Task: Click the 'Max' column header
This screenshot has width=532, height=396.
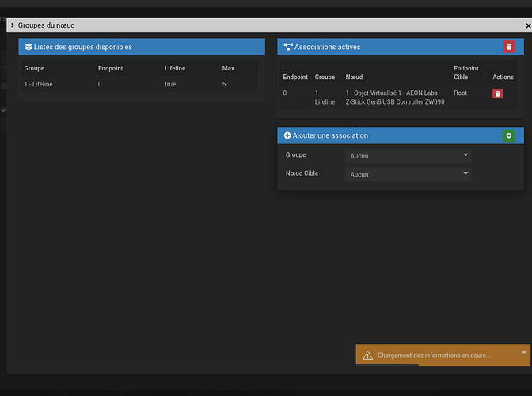Action: (x=228, y=68)
